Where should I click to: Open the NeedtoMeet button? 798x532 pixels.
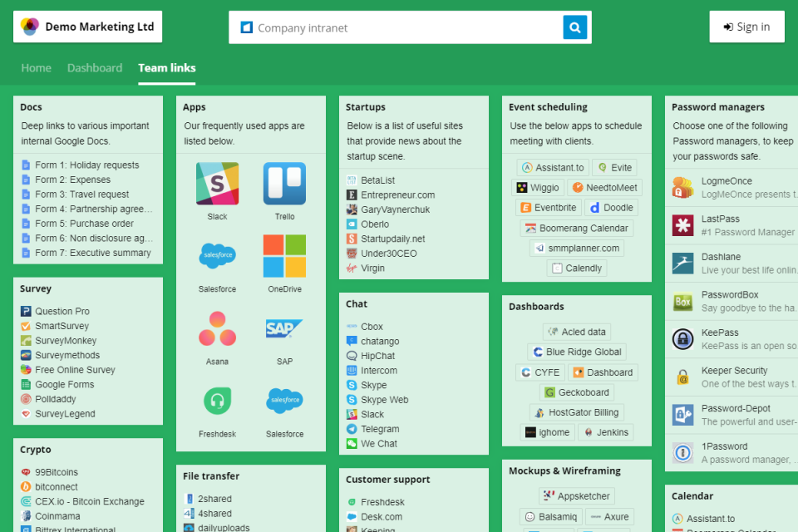[604, 187]
